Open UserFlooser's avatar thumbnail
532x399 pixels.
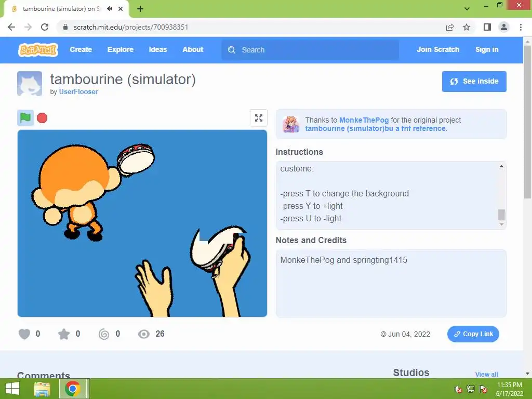tap(30, 84)
